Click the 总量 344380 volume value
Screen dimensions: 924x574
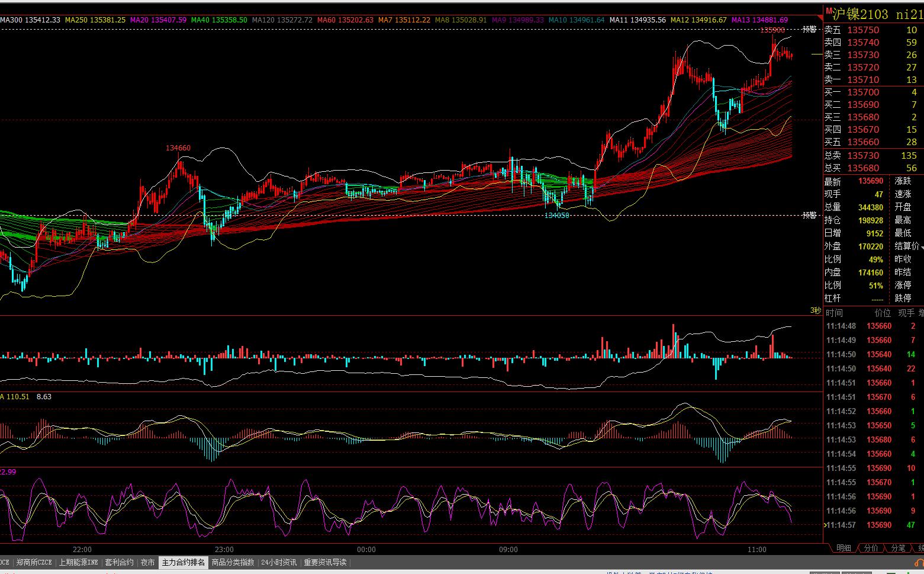click(870, 207)
